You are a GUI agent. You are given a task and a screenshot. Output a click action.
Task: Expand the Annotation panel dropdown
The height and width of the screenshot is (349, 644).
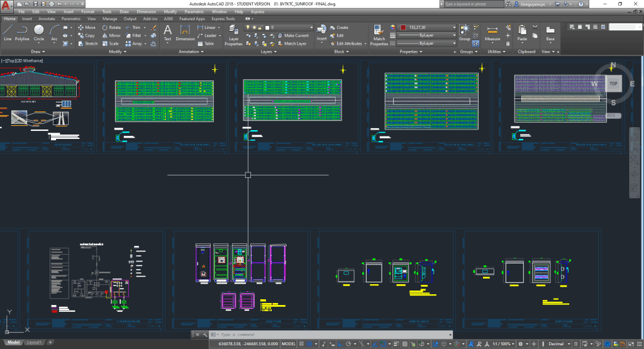point(191,52)
